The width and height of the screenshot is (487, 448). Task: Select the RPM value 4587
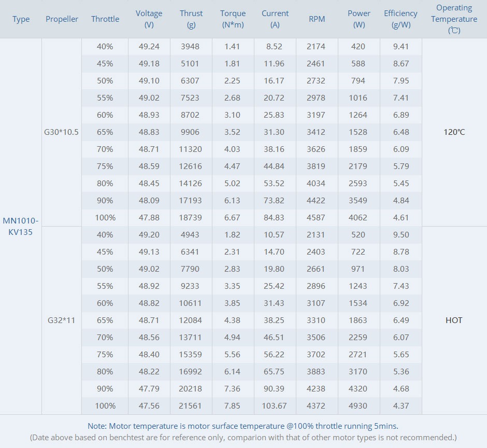tap(316, 218)
